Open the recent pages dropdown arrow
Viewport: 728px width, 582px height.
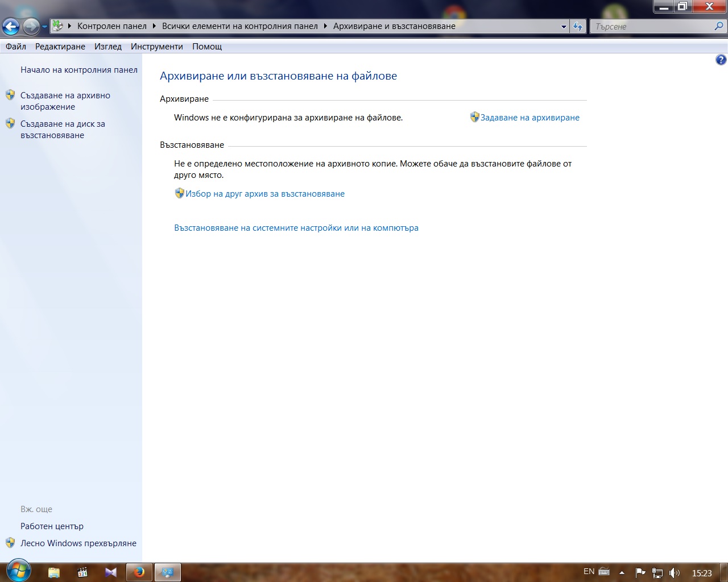click(x=44, y=27)
